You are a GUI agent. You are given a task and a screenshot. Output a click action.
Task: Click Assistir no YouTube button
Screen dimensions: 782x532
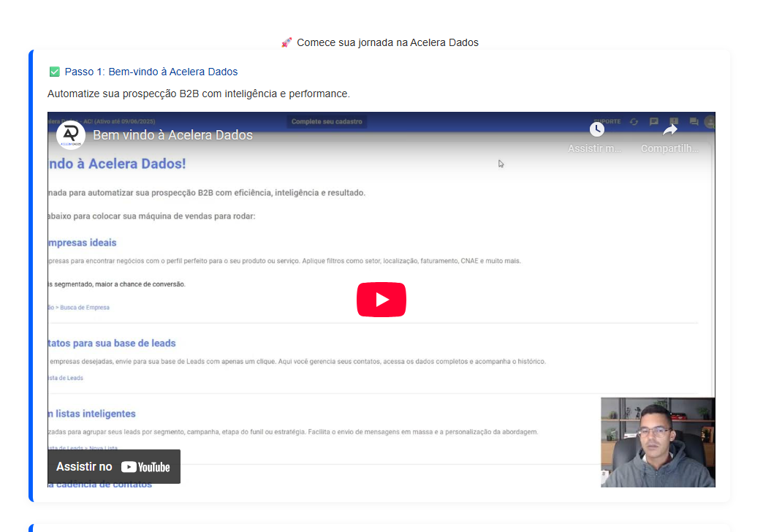click(114, 467)
